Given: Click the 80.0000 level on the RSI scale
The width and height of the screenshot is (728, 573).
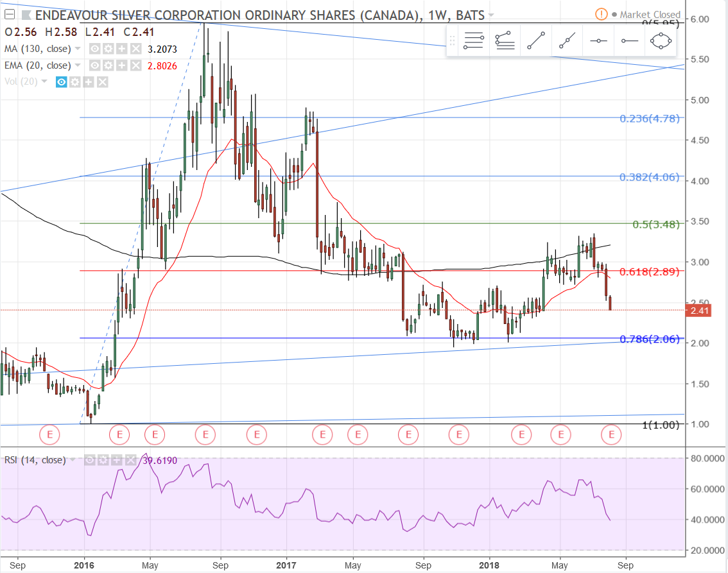Looking at the screenshot, I should (707, 458).
